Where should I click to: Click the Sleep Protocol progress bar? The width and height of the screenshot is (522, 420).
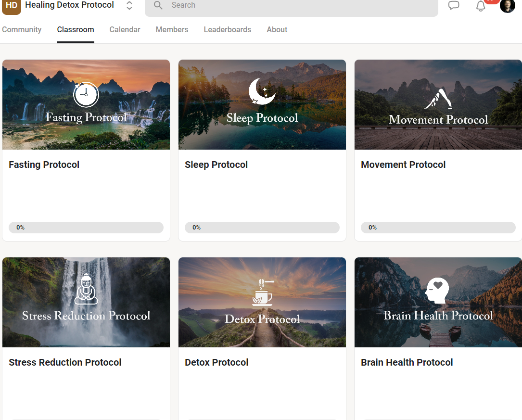(262, 228)
